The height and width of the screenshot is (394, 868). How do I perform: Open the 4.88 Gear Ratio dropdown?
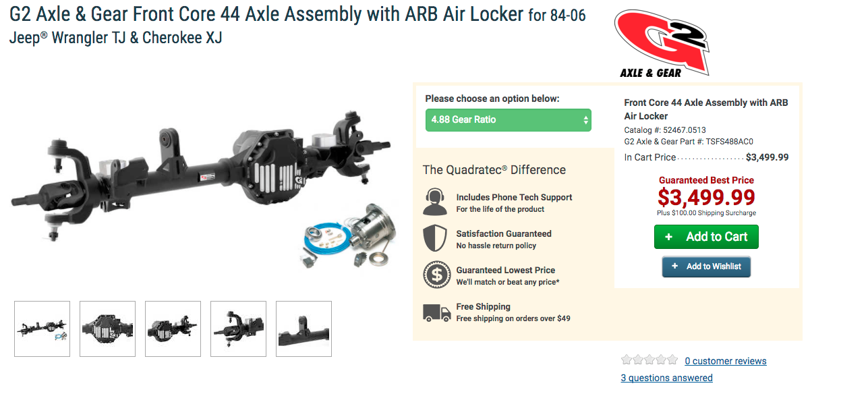point(509,120)
